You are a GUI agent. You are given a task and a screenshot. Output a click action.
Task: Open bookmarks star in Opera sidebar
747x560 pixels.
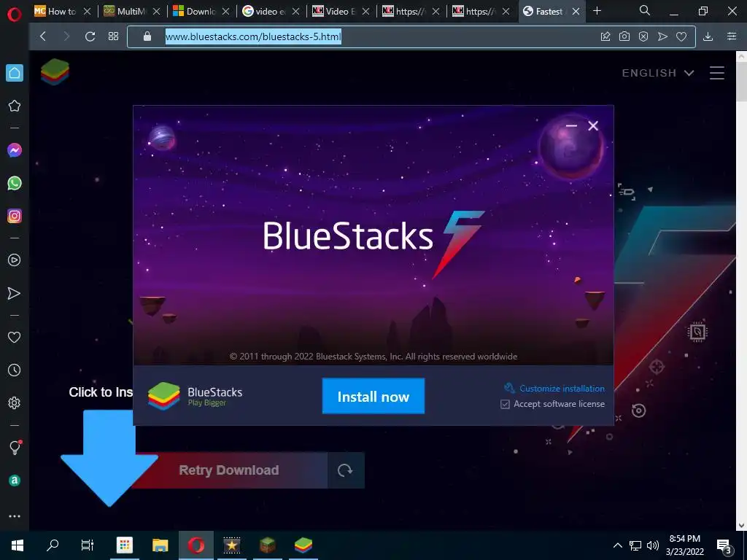[x=15, y=106]
